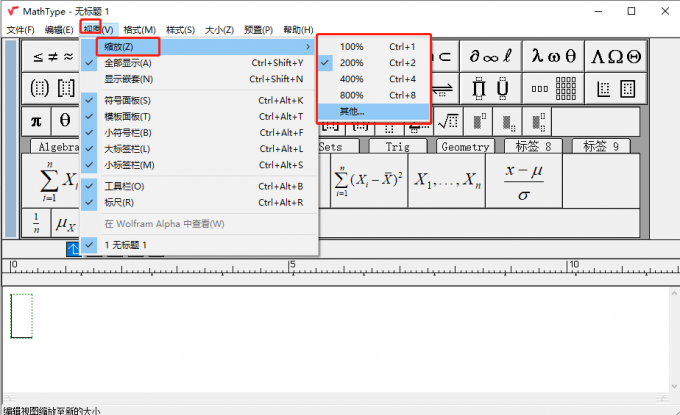Insert the 1/n fraction expression
This screenshot has height=415, width=680.
pyautogui.click(x=36, y=223)
